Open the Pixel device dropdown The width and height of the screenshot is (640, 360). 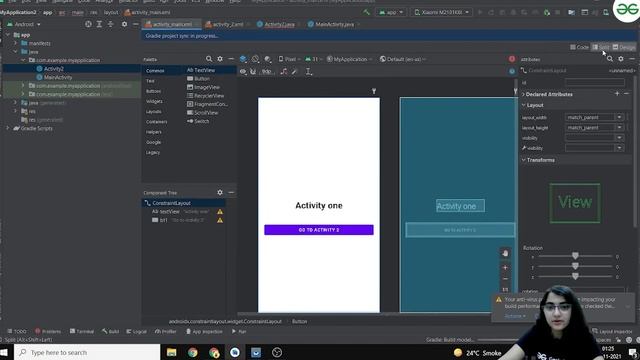[x=289, y=59]
